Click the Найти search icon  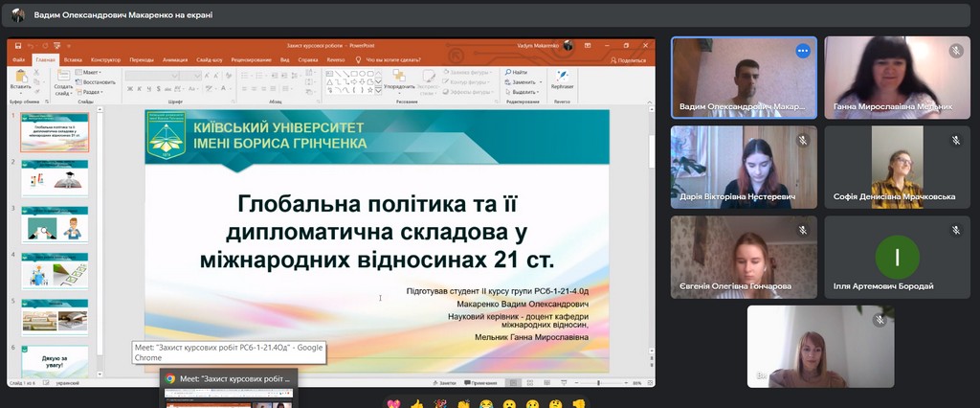coord(518,72)
